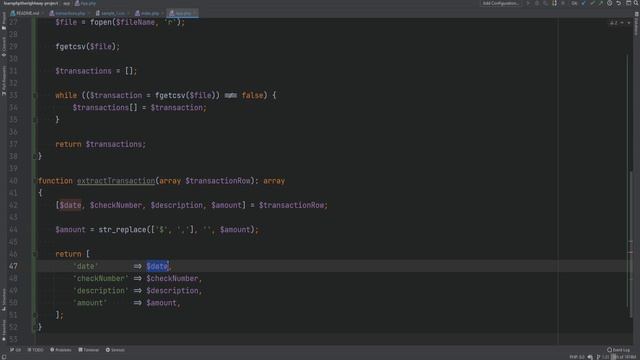This screenshot has height=360, width=640.
Task: Click the Git update project icon
Action: [x=583, y=3]
